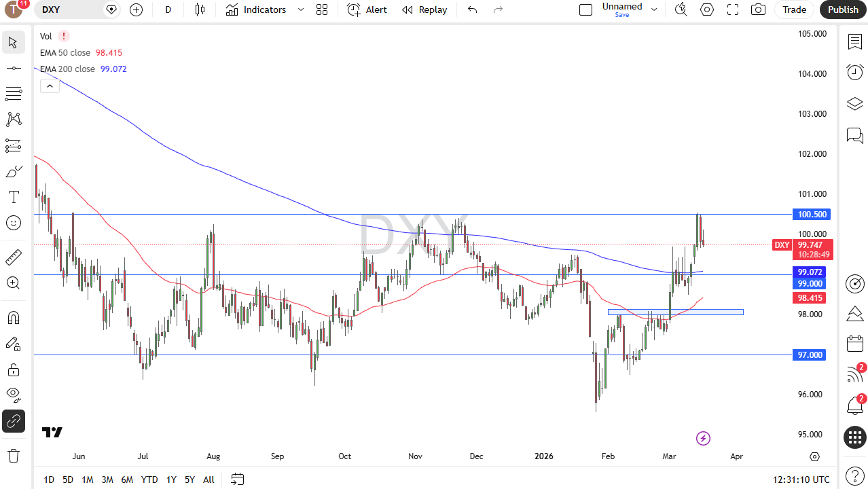Select the text annotation tool
The width and height of the screenshot is (868, 489).
click(13, 197)
